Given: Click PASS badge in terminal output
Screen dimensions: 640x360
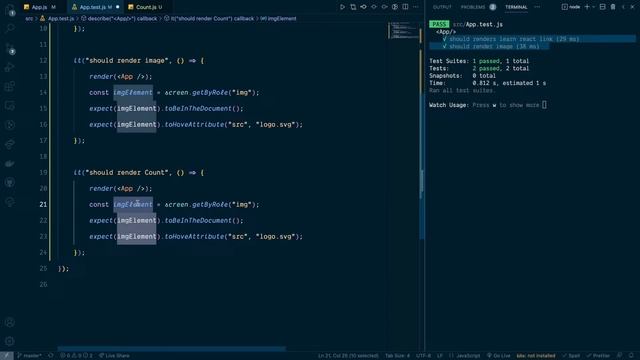Looking at the screenshot, I should [x=439, y=24].
